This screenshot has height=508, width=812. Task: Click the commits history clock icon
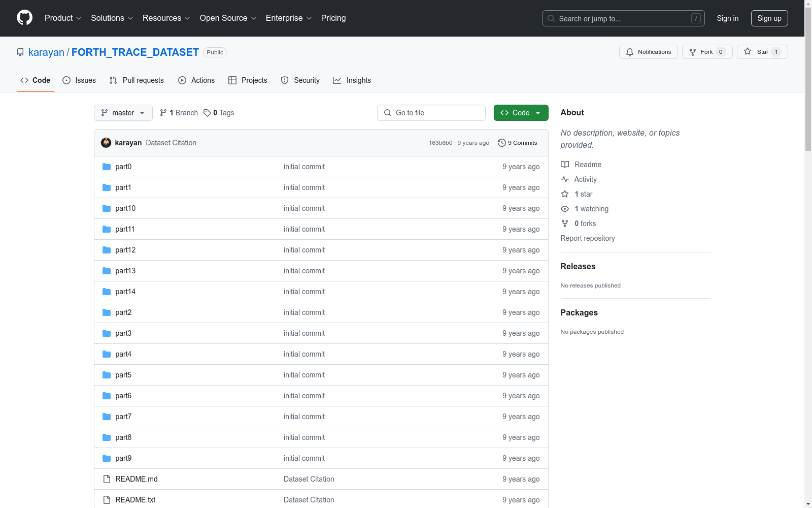(502, 143)
